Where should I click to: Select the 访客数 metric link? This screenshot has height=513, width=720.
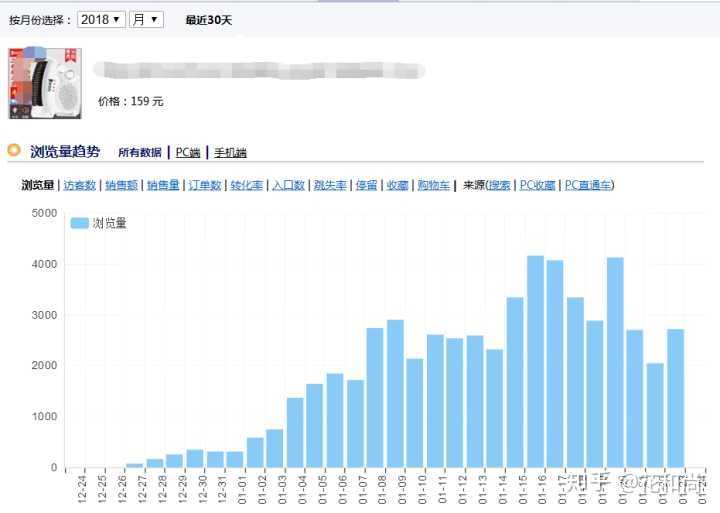pyautogui.click(x=79, y=185)
